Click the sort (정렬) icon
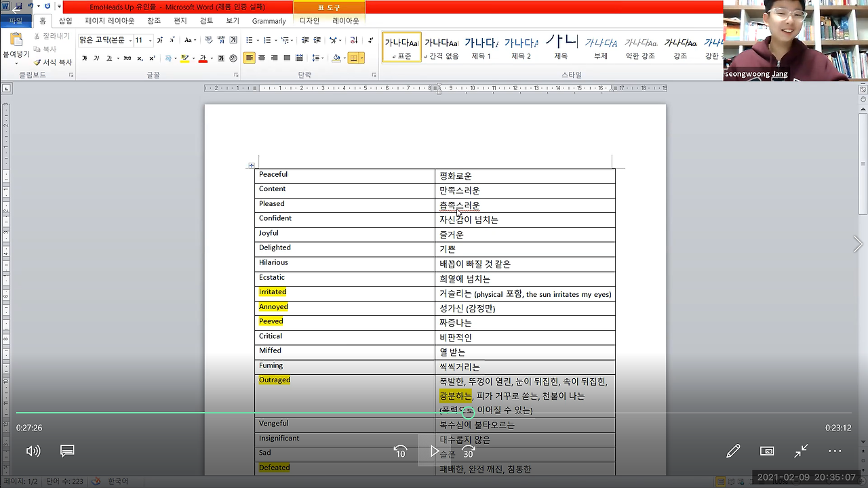This screenshot has width=868, height=488. point(353,40)
